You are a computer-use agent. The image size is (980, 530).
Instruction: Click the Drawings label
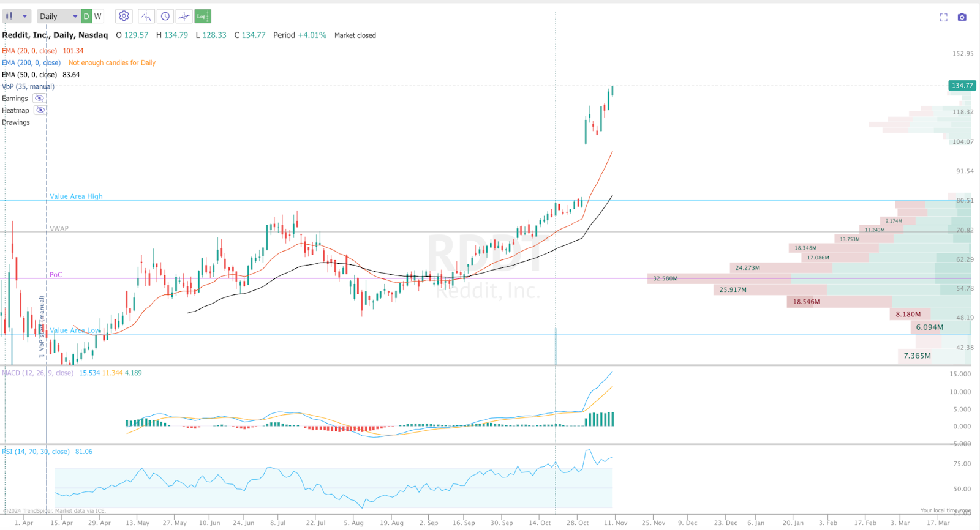point(16,122)
